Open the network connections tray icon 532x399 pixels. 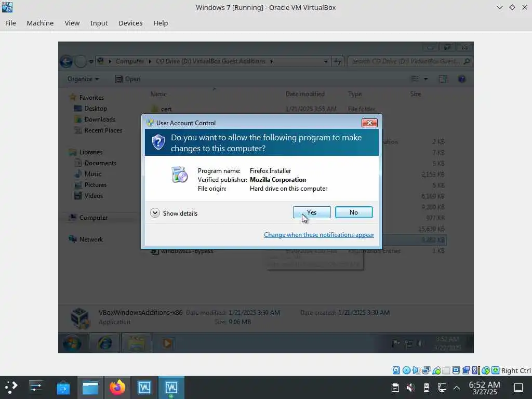(x=442, y=388)
